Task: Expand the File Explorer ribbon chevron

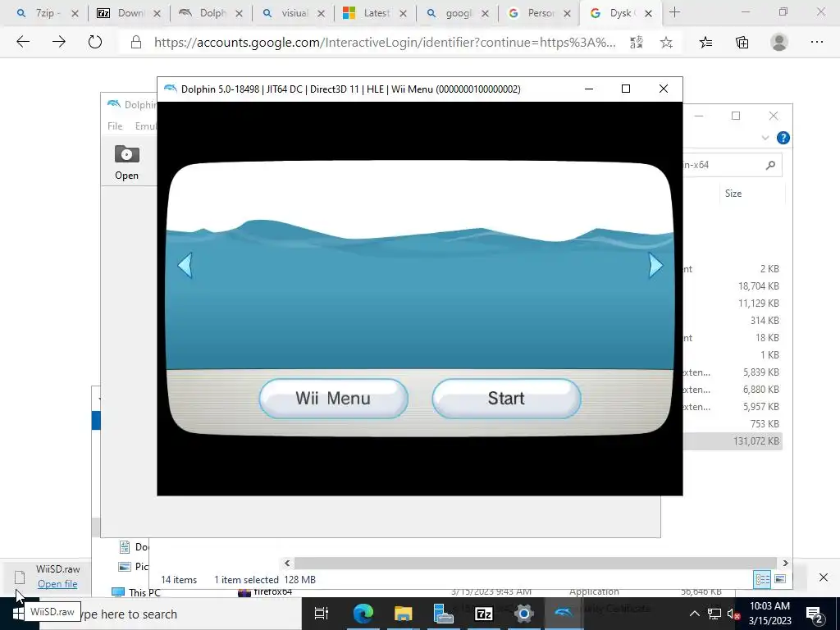Action: click(765, 138)
